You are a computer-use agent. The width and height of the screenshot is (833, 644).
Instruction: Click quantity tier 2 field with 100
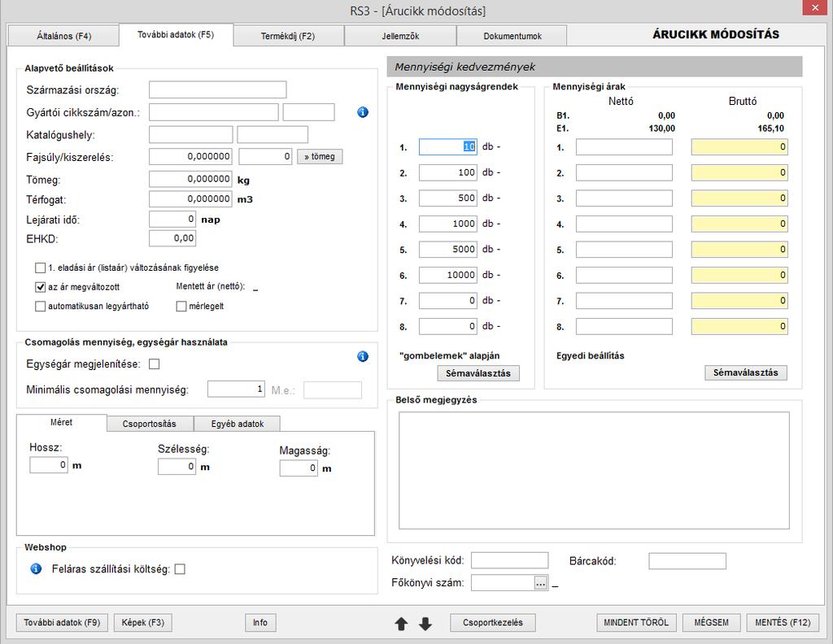[448, 172]
